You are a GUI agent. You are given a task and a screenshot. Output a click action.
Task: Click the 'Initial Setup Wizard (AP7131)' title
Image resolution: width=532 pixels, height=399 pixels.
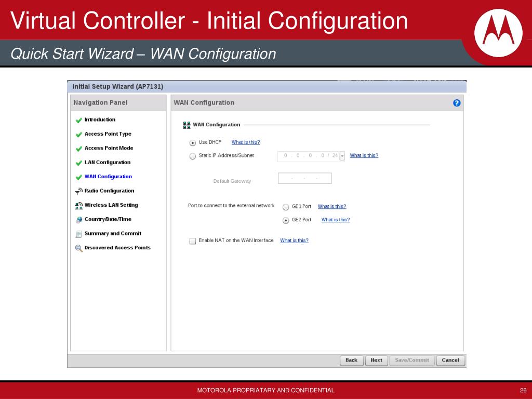pyautogui.click(x=118, y=87)
